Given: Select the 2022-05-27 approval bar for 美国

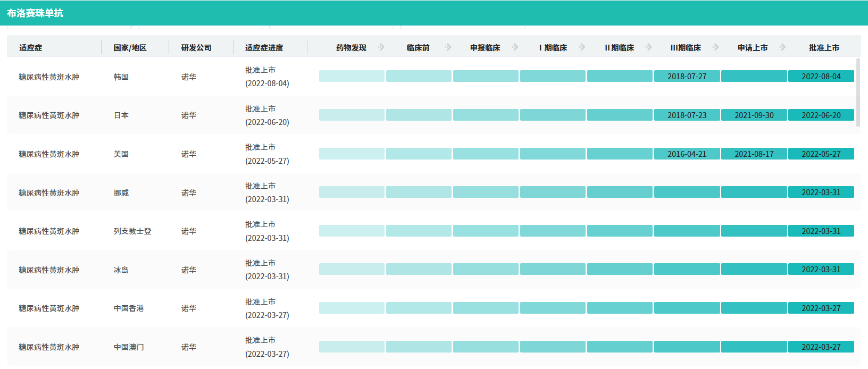Looking at the screenshot, I should click(x=821, y=154).
